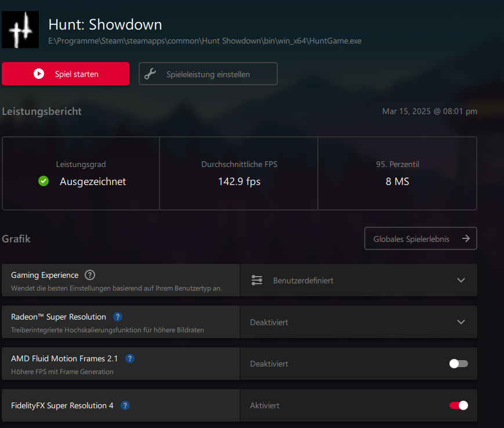This screenshot has width=504, height=428.
Task: Click the sliders icon beside Benutzerdefiniert
Action: (x=257, y=280)
